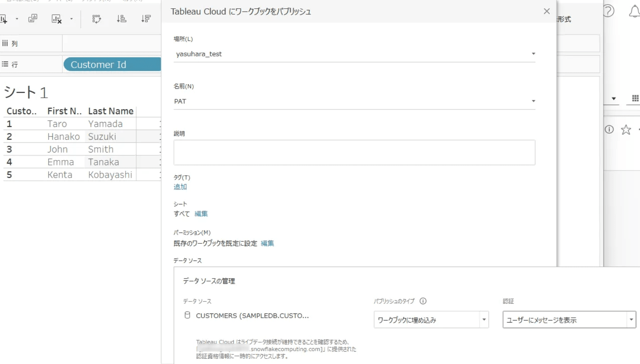Click the シート 1 sheet title
Screen dimensions: 640x364
[x=26, y=92]
